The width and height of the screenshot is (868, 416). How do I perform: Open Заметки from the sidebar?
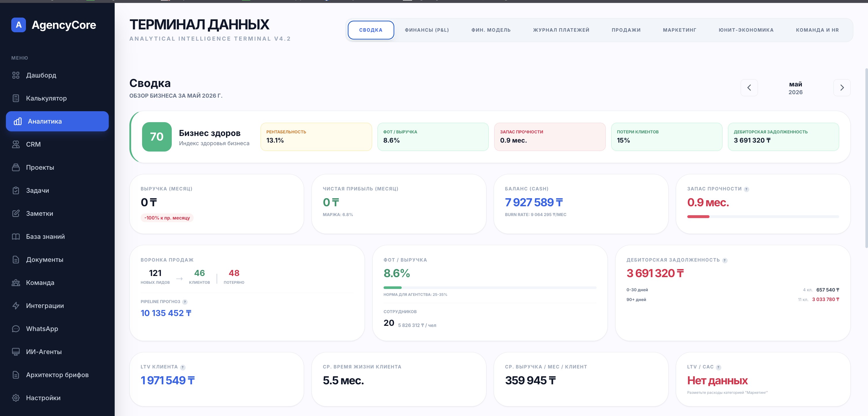pos(57,213)
